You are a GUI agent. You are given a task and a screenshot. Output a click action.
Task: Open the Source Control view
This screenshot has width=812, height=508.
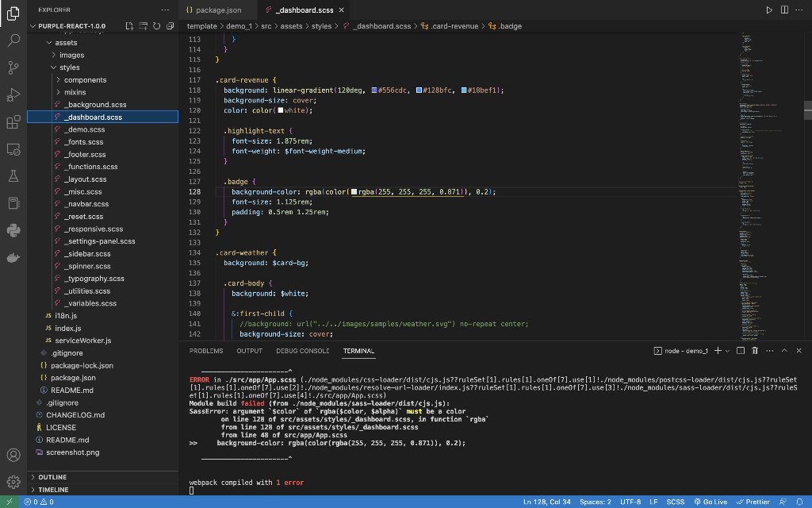[x=13, y=67]
